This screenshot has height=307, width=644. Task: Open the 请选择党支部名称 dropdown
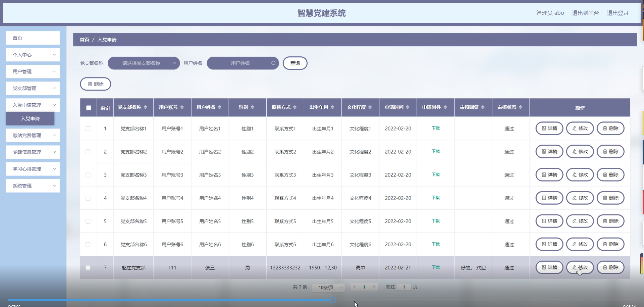pyautogui.click(x=144, y=63)
